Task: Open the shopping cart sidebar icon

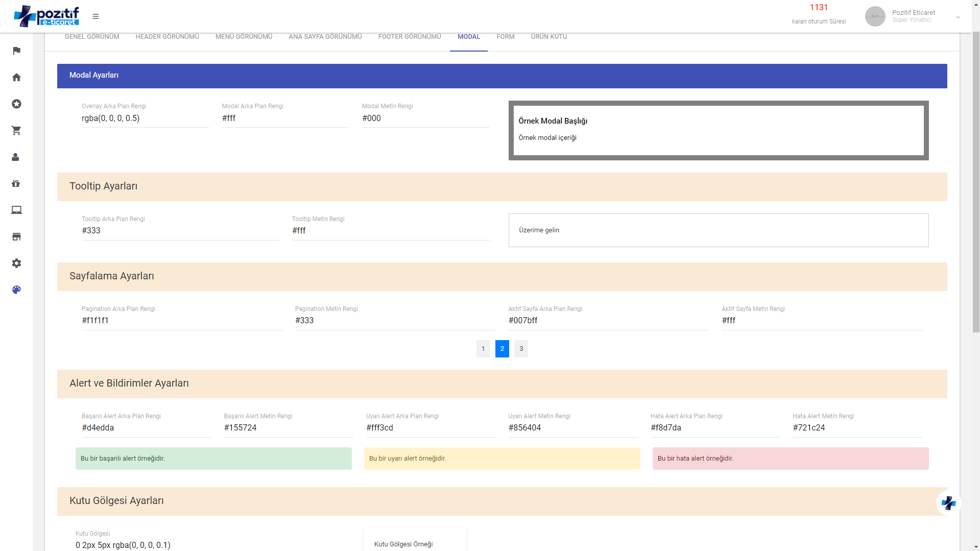Action: (16, 130)
